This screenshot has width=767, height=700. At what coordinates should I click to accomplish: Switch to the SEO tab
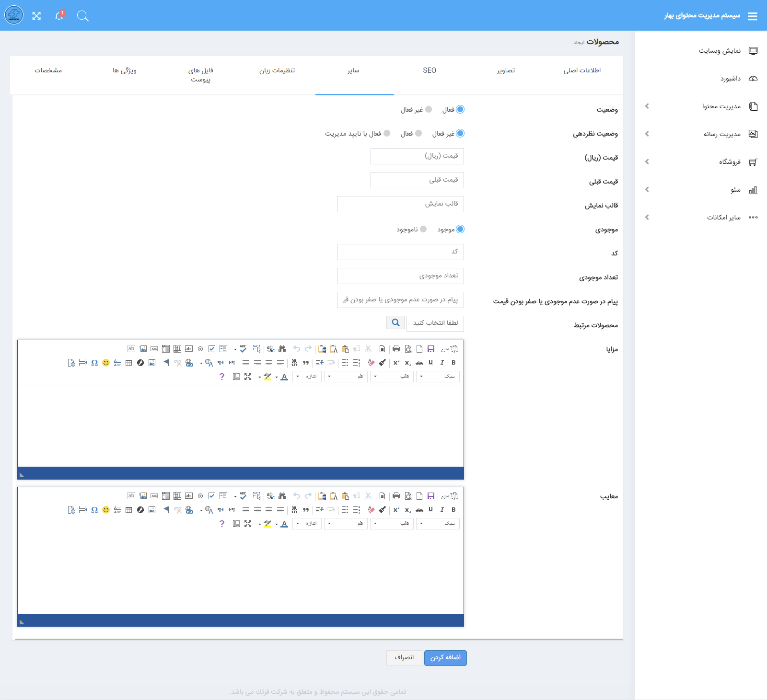click(x=430, y=70)
